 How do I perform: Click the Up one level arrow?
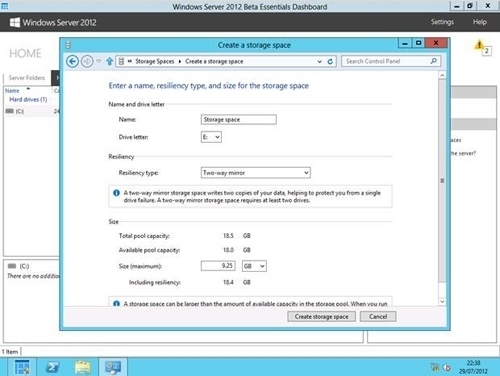click(109, 61)
